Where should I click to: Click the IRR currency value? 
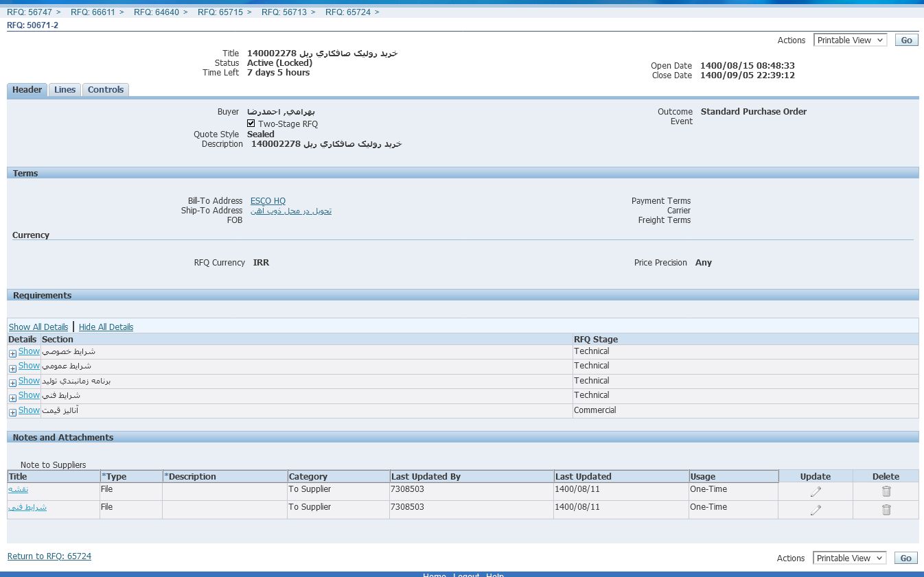[x=261, y=263]
